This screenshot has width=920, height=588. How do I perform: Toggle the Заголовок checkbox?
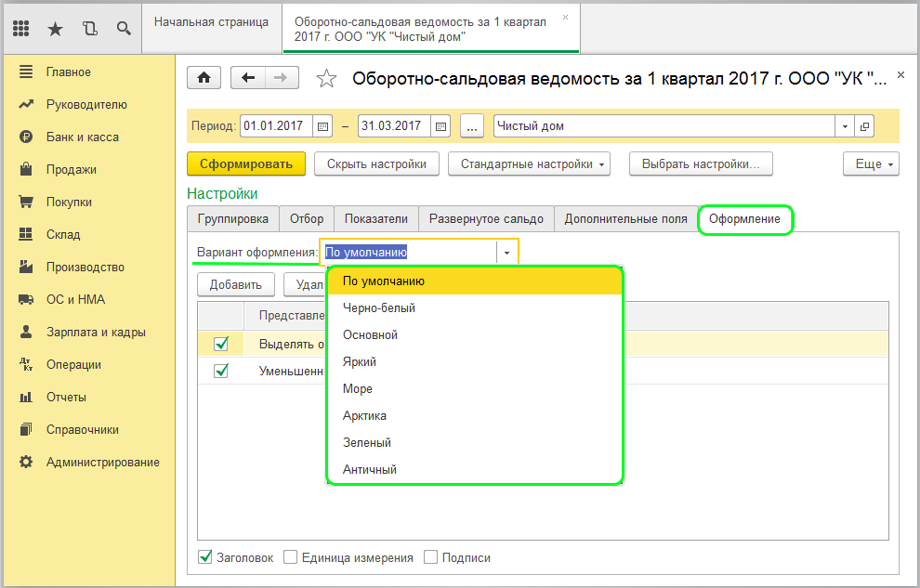click(205, 557)
